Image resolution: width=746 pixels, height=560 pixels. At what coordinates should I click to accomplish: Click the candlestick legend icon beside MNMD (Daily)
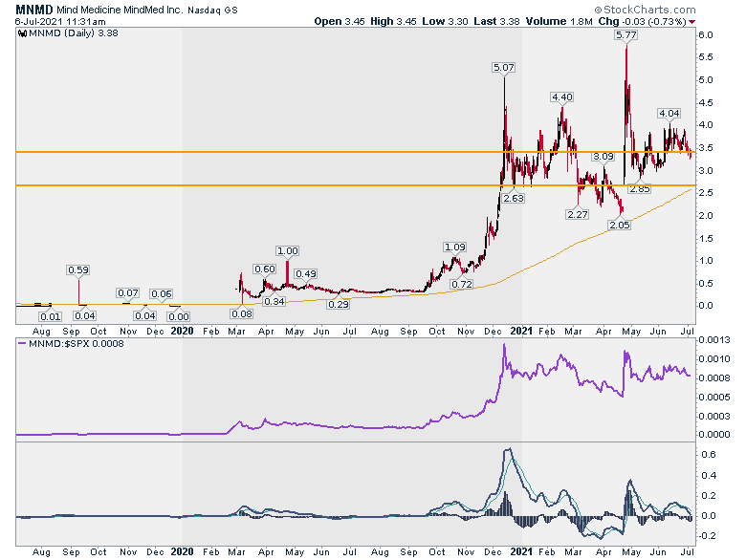coord(23,33)
